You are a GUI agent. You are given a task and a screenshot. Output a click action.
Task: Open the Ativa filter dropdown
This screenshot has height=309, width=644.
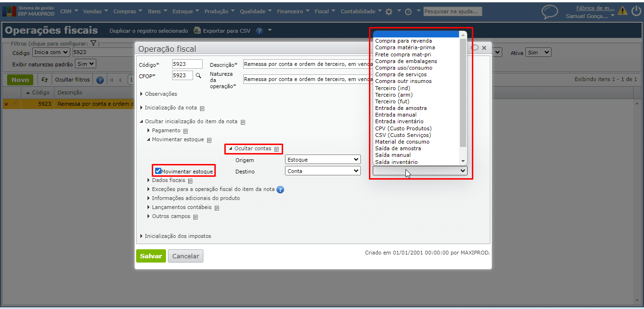(x=538, y=53)
